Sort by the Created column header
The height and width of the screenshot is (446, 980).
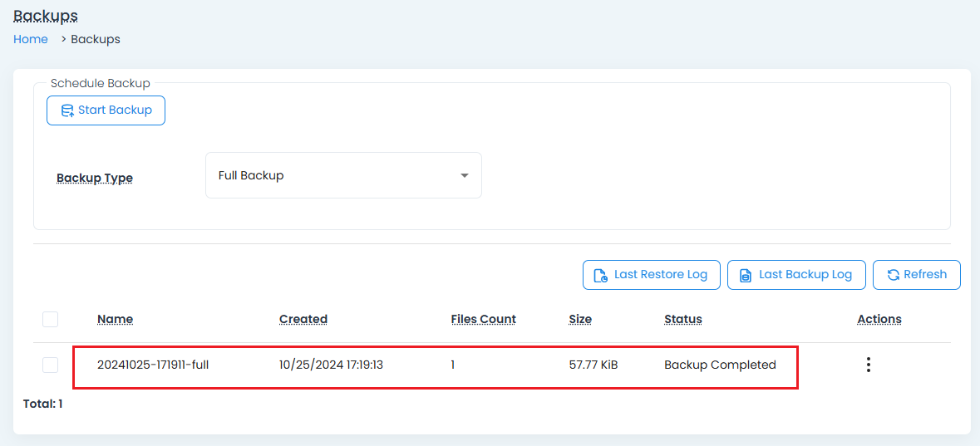point(303,319)
